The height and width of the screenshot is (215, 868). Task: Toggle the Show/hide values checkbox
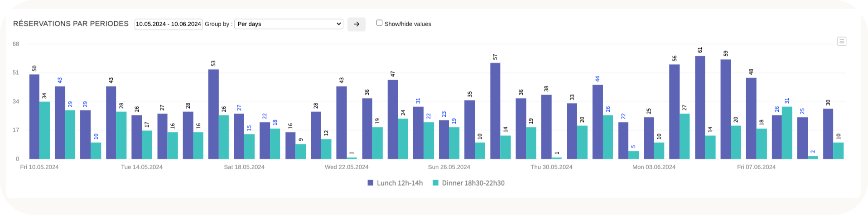[380, 23]
